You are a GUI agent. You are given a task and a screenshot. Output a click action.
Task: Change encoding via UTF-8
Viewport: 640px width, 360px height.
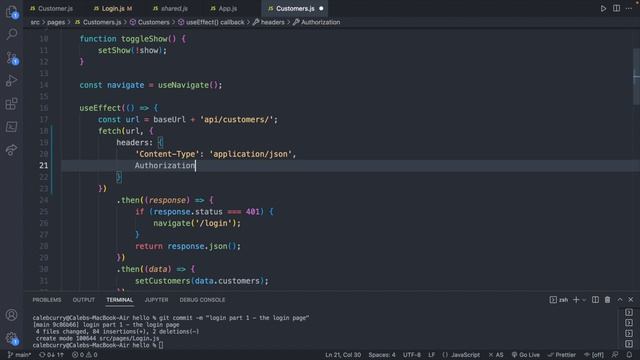point(412,355)
